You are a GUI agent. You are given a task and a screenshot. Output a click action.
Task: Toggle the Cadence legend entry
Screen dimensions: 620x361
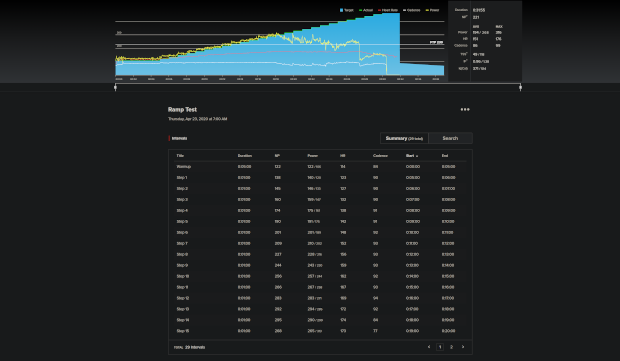point(412,10)
